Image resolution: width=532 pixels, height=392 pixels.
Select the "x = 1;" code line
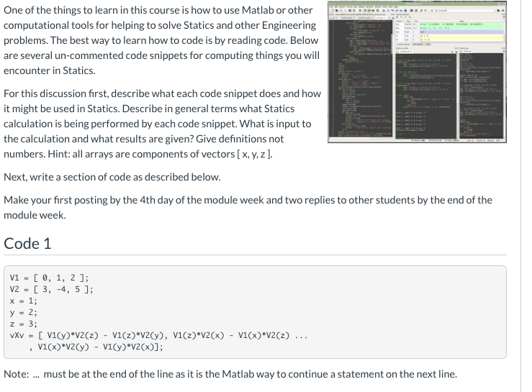click(x=24, y=301)
